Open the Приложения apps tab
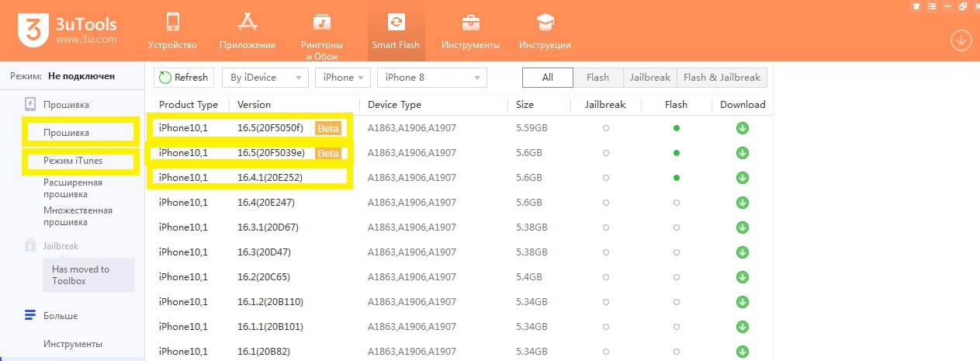 [247, 32]
